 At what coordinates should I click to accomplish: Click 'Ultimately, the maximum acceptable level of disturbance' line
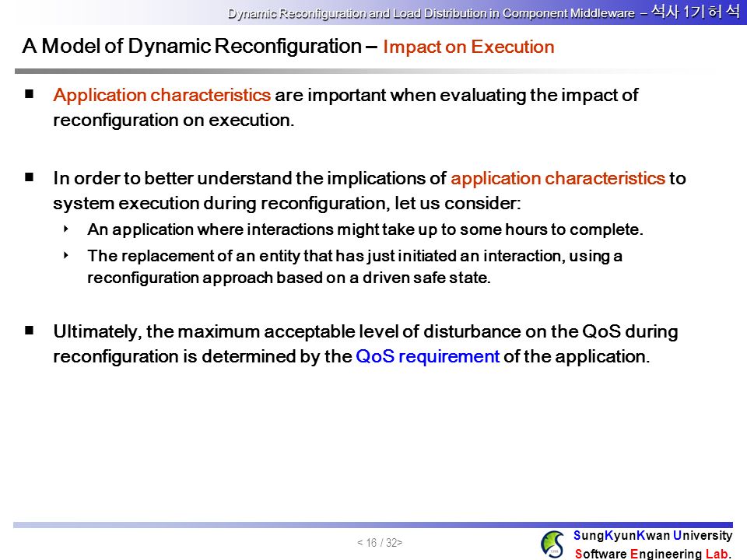[366, 331]
